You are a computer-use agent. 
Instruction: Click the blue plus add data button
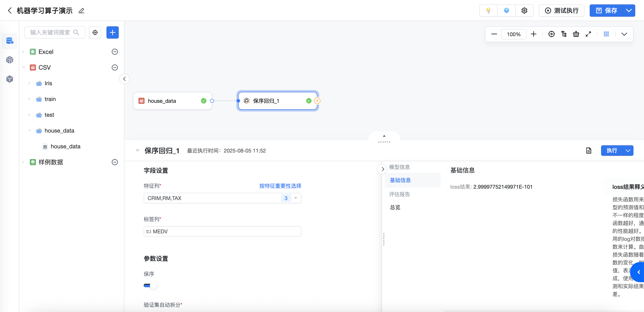click(113, 32)
